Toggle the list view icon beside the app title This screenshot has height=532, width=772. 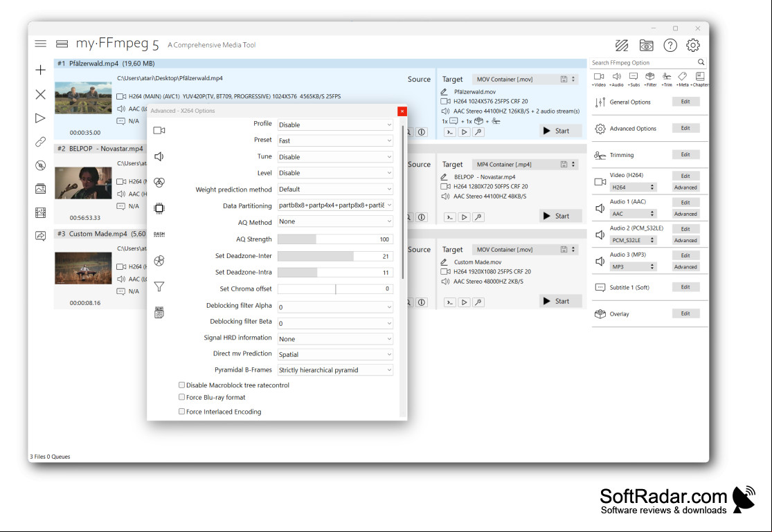click(x=62, y=44)
